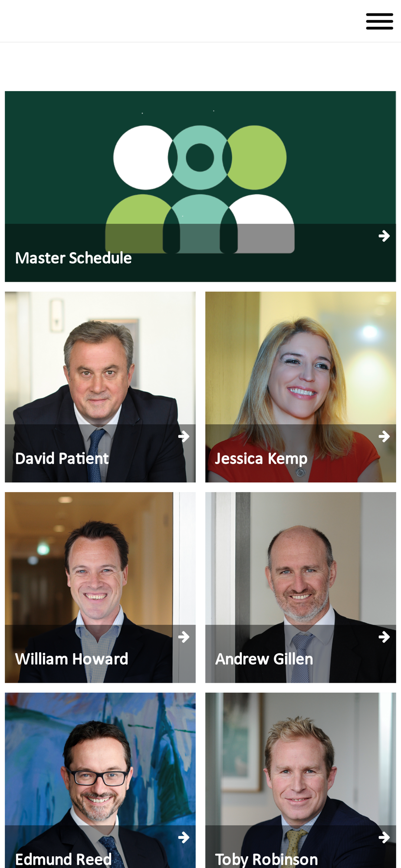This screenshot has height=868, width=401.
Task: Click the arrow icon on Andrew Gillen card
Action: click(384, 637)
